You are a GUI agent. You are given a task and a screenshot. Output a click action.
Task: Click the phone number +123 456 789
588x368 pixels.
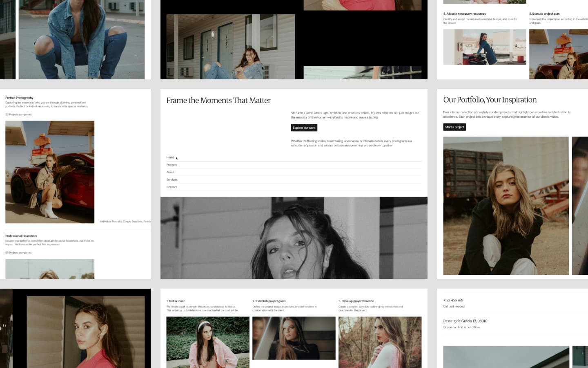453,300
